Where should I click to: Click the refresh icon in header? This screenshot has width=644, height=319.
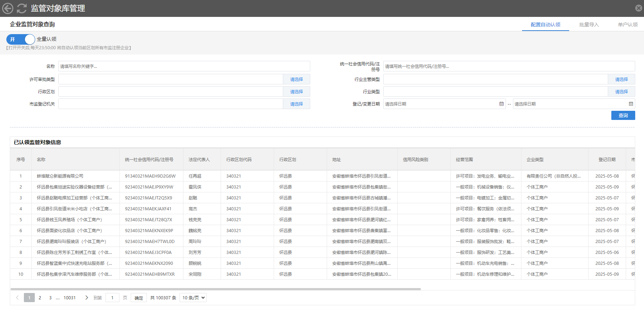(x=22, y=8)
